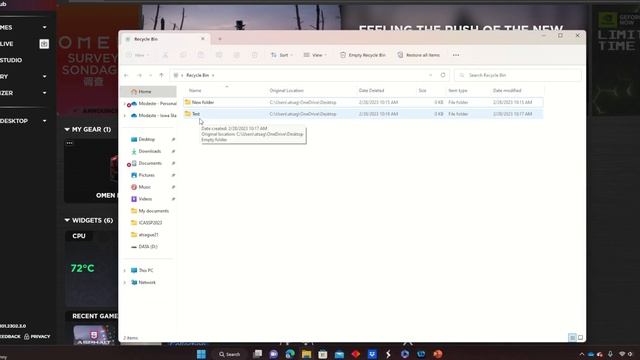Show hidden tray icons chevron

(x=582, y=354)
